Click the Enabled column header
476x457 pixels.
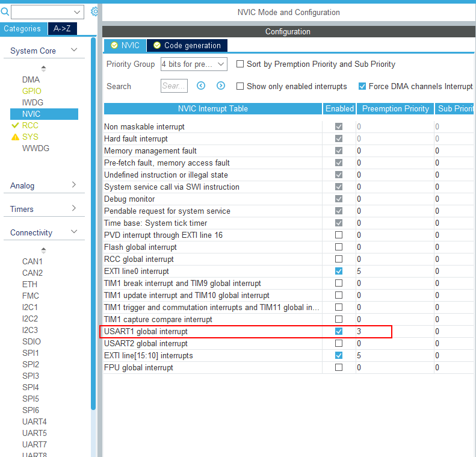click(x=339, y=109)
